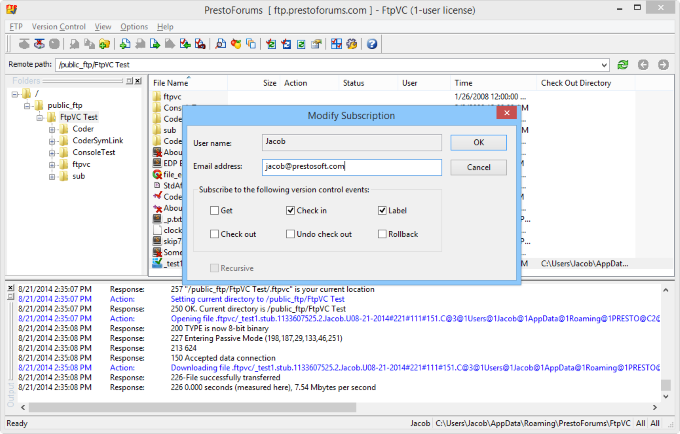Open the Help menu

point(165,26)
